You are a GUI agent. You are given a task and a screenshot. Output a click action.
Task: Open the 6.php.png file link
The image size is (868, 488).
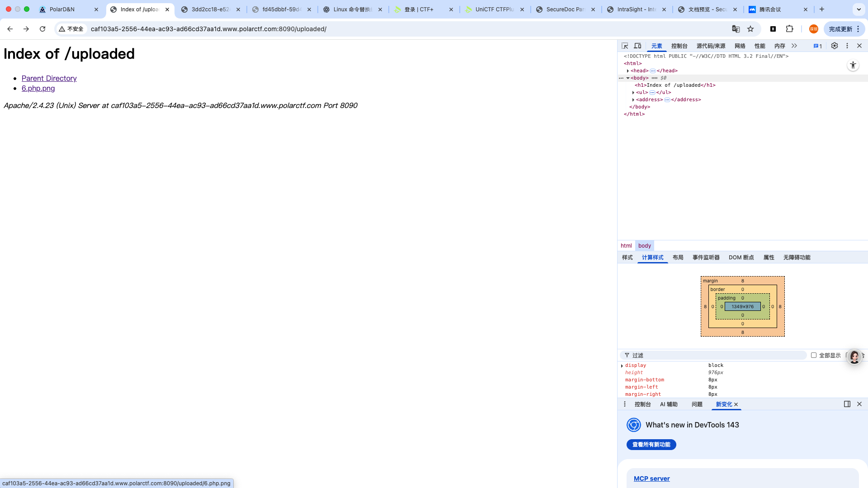click(38, 89)
